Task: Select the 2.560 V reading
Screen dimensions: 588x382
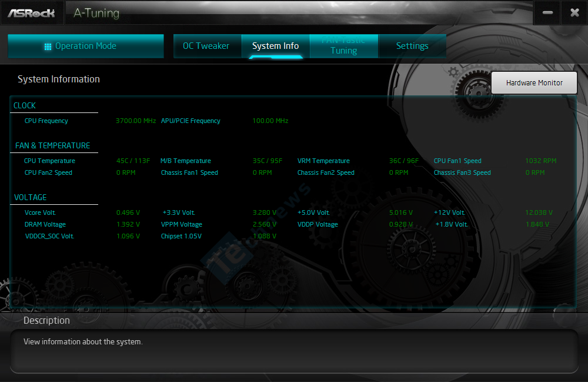Action: [265, 224]
